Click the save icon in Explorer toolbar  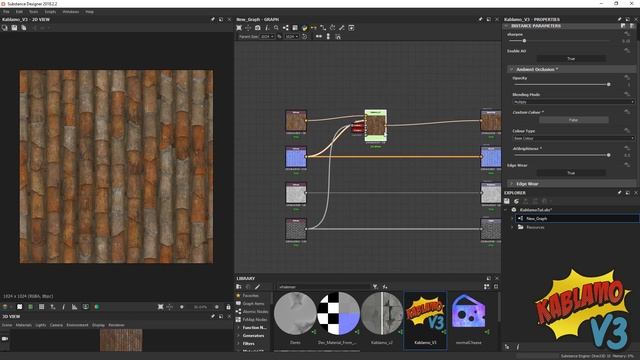click(x=507, y=201)
